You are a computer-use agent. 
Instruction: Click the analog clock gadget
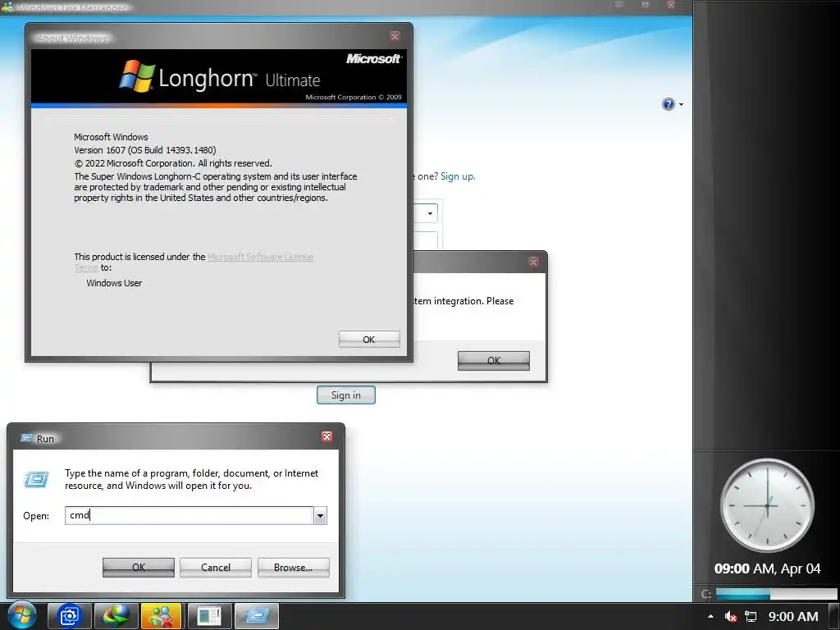(767, 505)
